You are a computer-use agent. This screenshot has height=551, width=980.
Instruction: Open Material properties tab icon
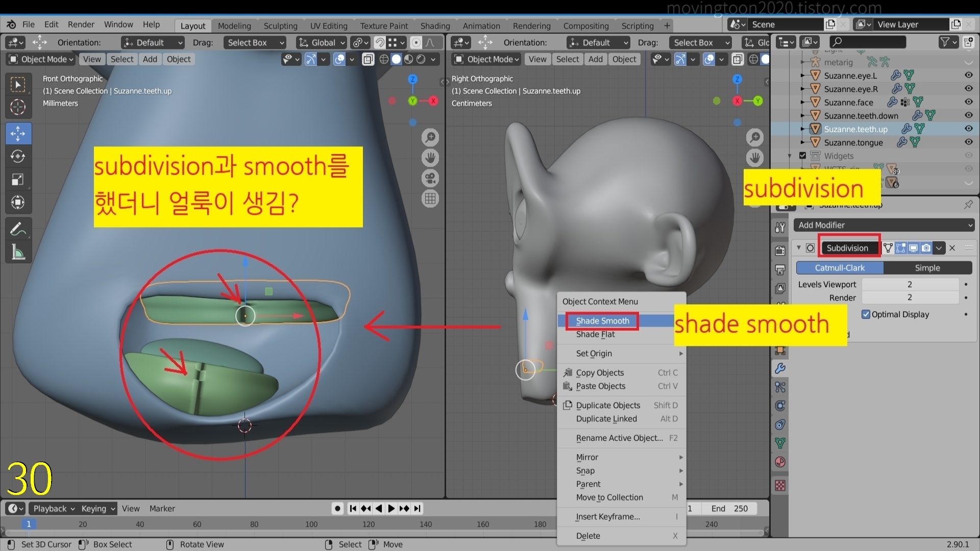pyautogui.click(x=780, y=462)
